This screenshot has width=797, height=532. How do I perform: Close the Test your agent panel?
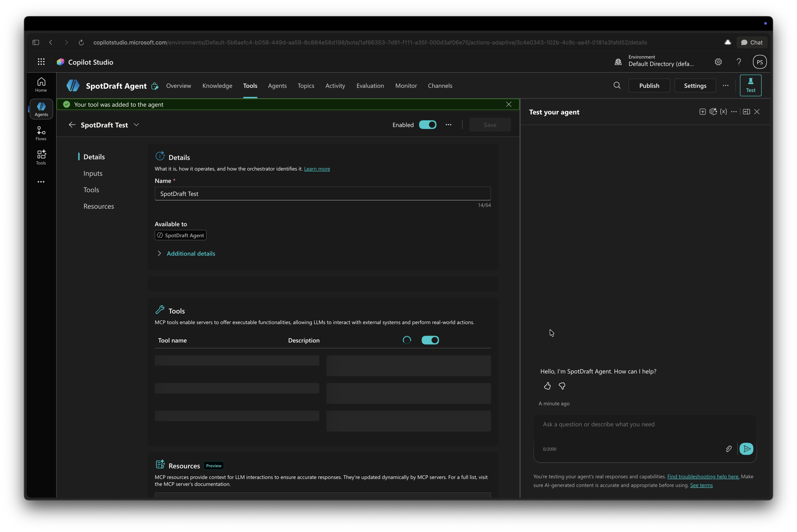click(757, 112)
